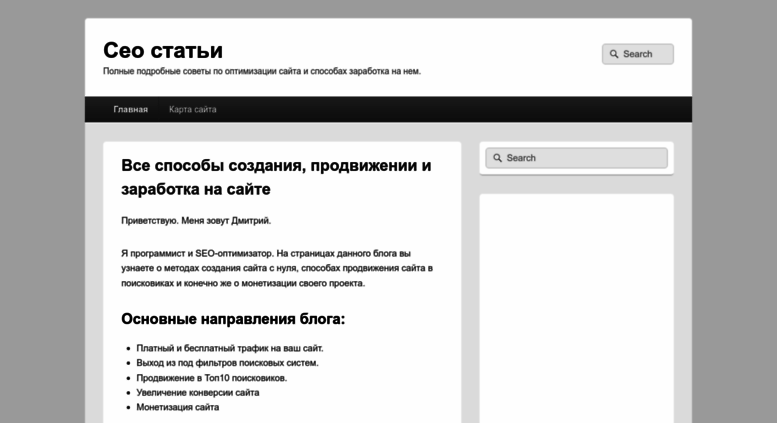
Task: Click the heading Все способы создания, продвижении
Action: click(x=276, y=177)
